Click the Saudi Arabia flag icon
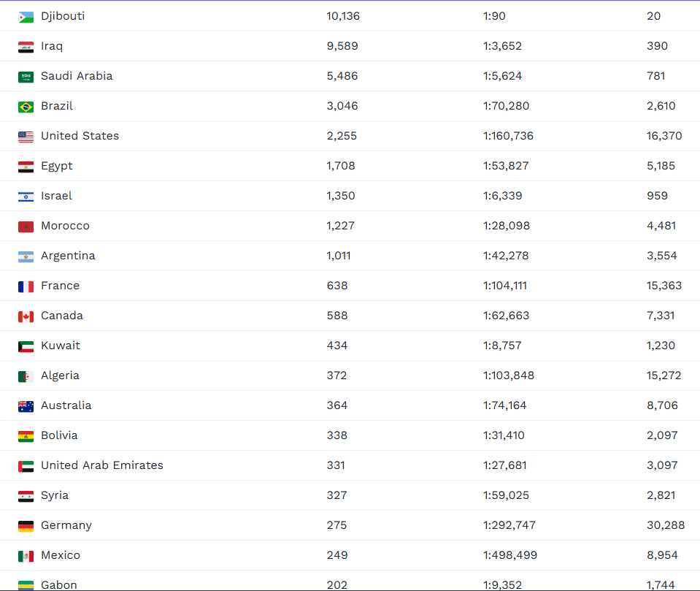This screenshot has width=700, height=591. [26, 77]
